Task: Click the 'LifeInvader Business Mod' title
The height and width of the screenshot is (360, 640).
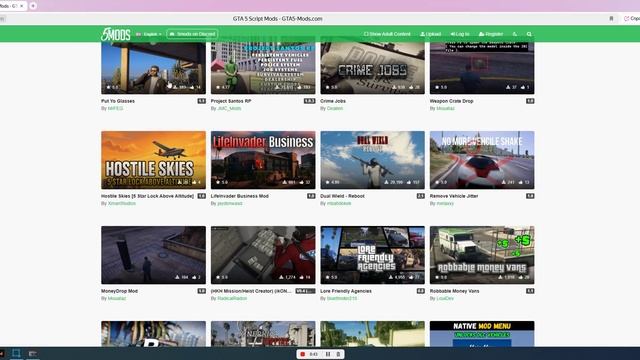Action: 240,196
